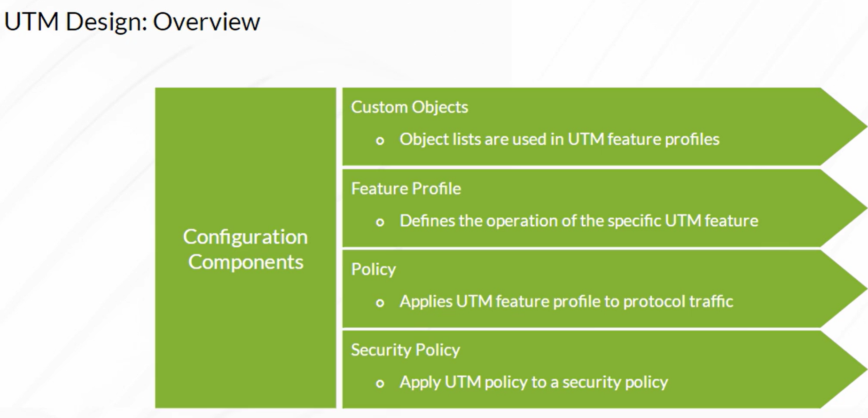Image resolution: width=868 pixels, height=418 pixels.
Task: Click the 'Policy' heading in third arrow
Action: coord(374,269)
